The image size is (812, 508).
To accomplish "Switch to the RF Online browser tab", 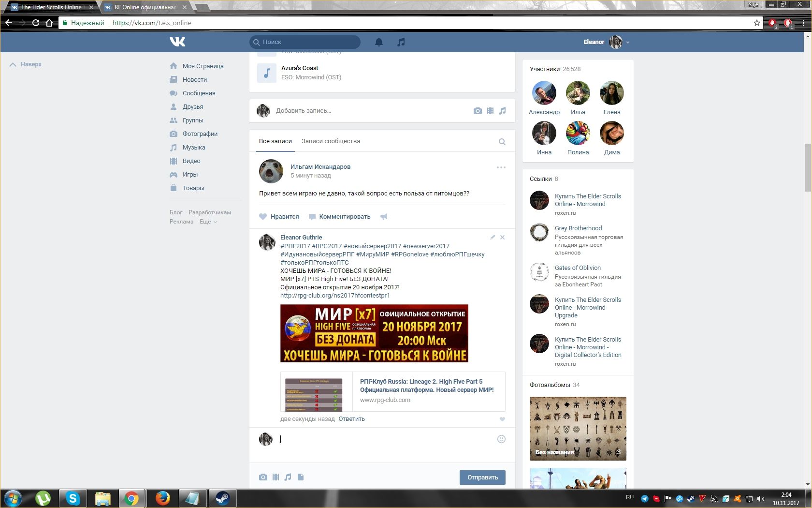I will click(x=145, y=7).
